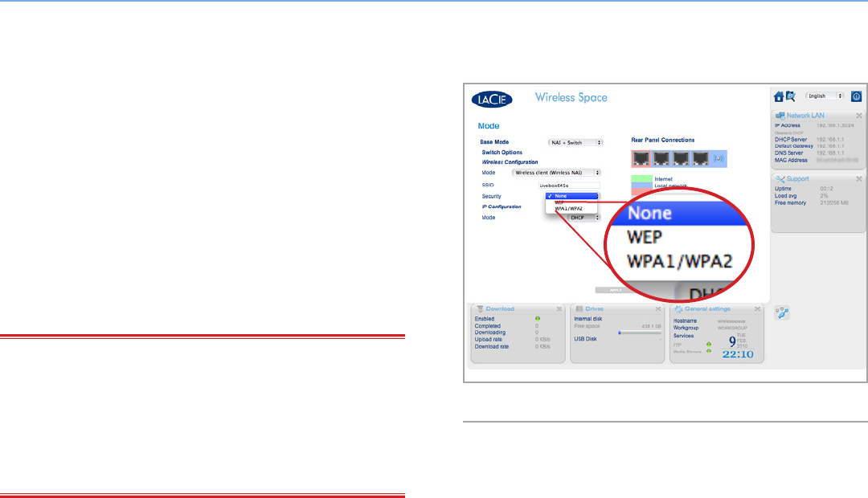Close the Drives widget
The height and width of the screenshot is (498, 868).
(x=658, y=308)
